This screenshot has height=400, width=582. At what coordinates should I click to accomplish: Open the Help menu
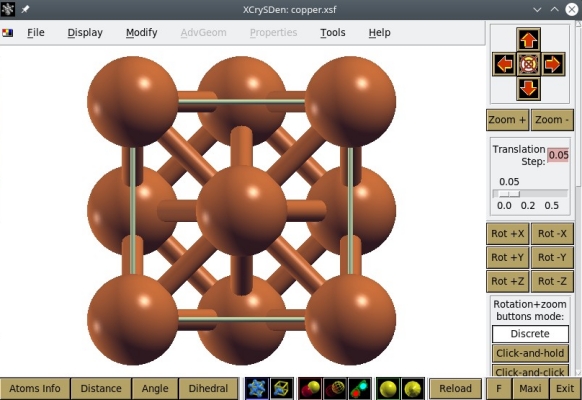click(379, 33)
